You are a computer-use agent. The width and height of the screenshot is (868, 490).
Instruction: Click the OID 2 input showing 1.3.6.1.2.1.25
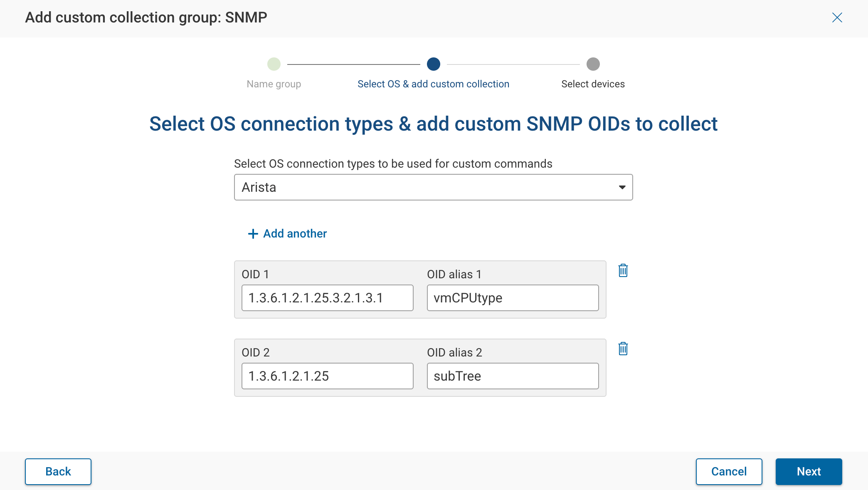coord(327,376)
